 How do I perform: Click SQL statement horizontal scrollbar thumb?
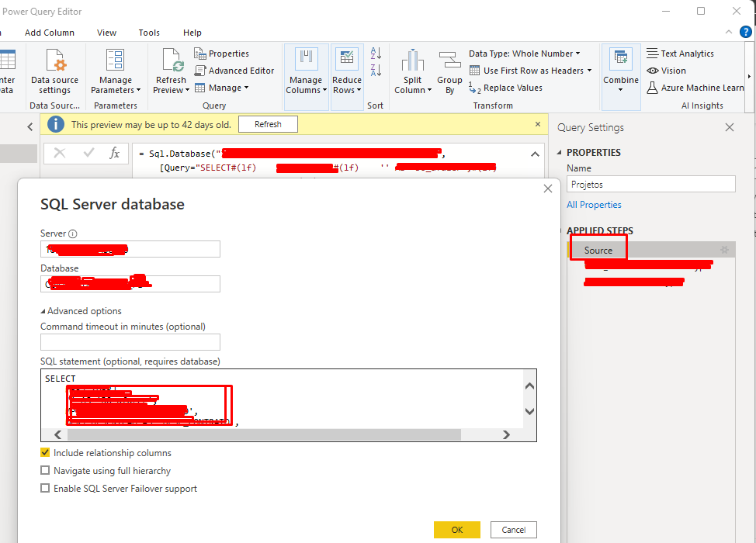(x=264, y=434)
